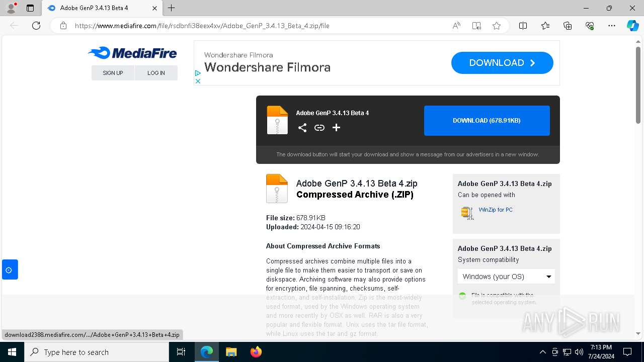Activate the Read aloud icon

point(456,26)
